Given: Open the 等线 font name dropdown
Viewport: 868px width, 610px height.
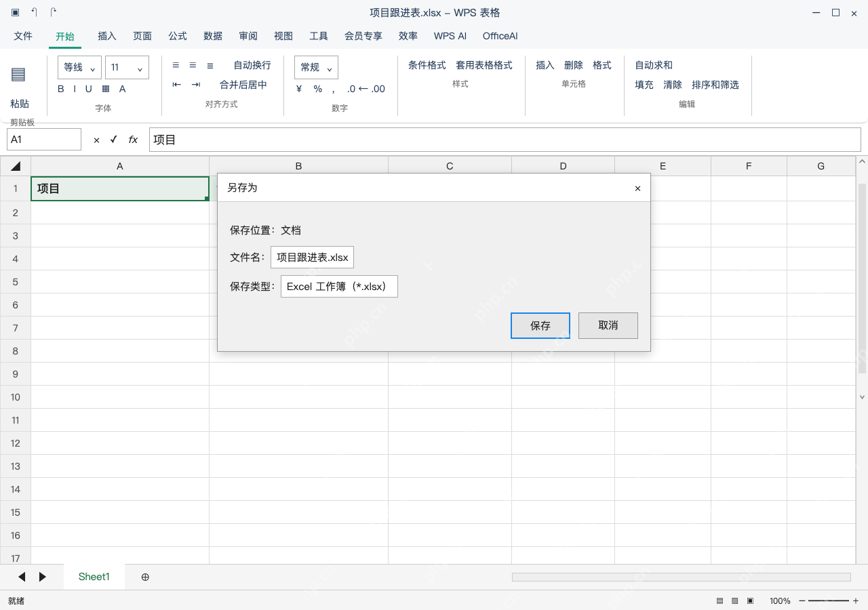Looking at the screenshot, I should click(x=80, y=67).
